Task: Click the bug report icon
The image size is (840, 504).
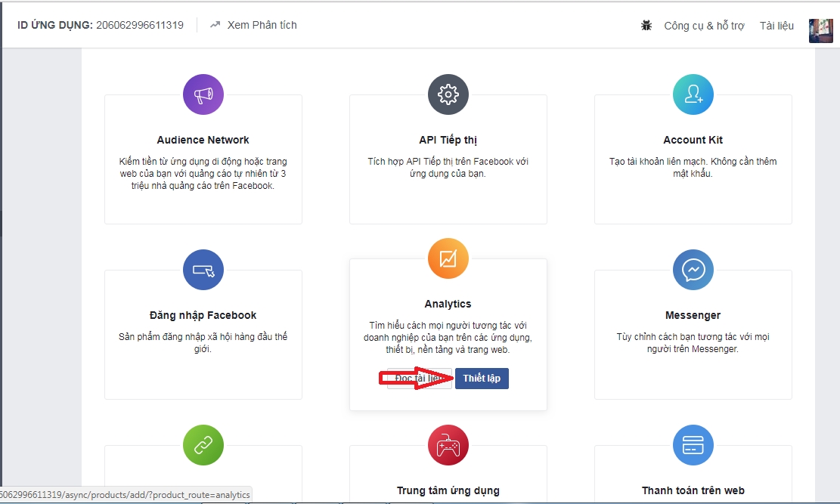Action: click(x=646, y=25)
